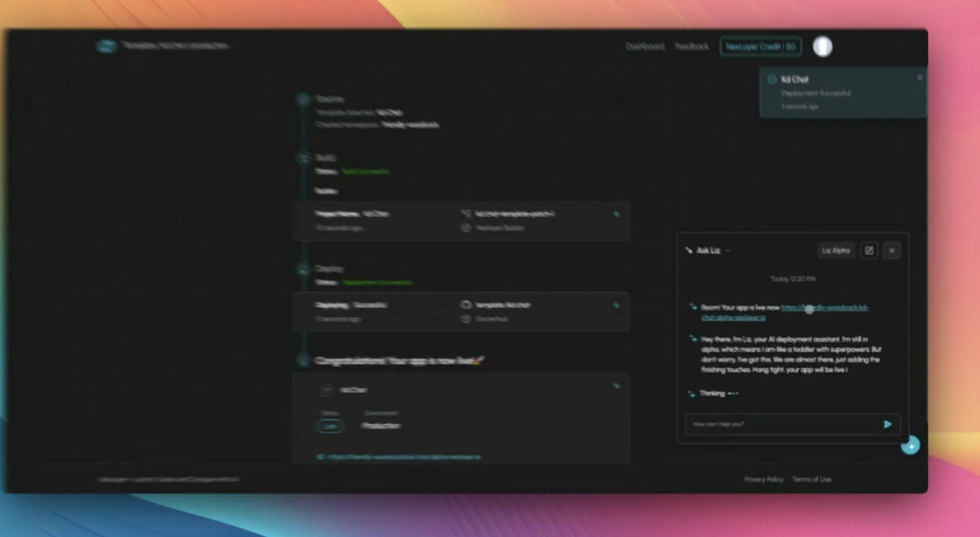Viewport: 980px width, 537px height.
Task: Click the container image icon on deploy card
Action: click(465, 305)
